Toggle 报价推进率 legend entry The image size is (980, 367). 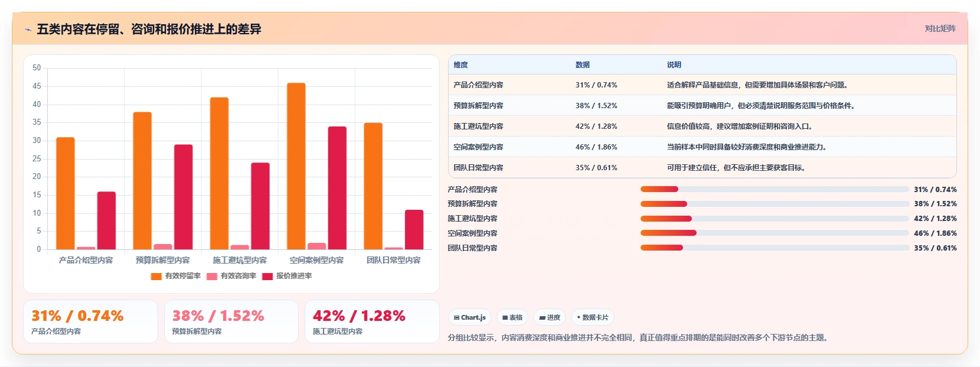[x=287, y=276]
